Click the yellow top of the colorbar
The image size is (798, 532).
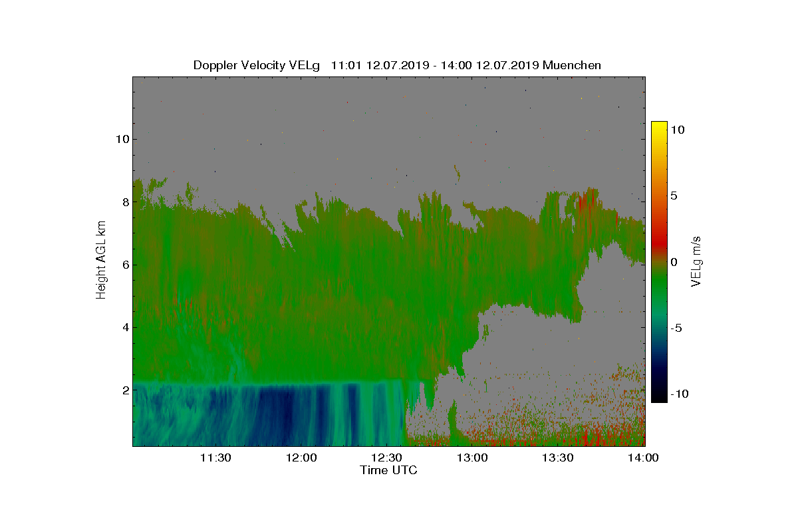659,126
